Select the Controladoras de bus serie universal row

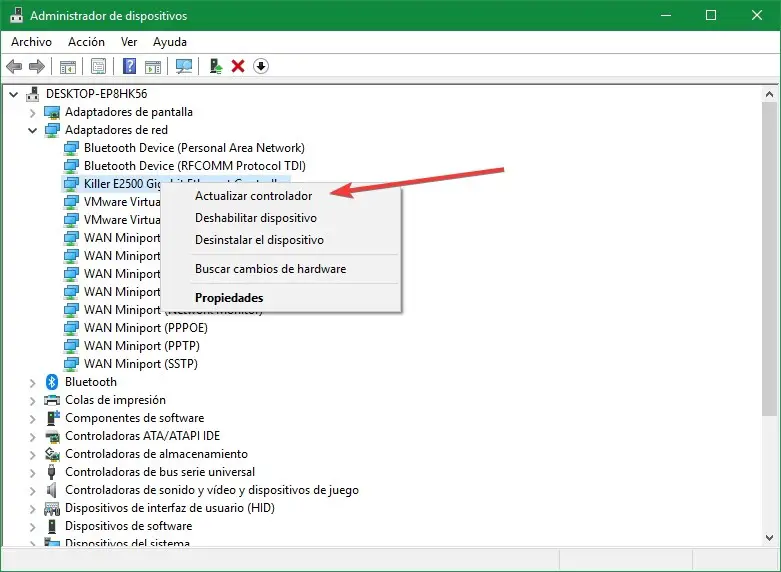click(160, 472)
